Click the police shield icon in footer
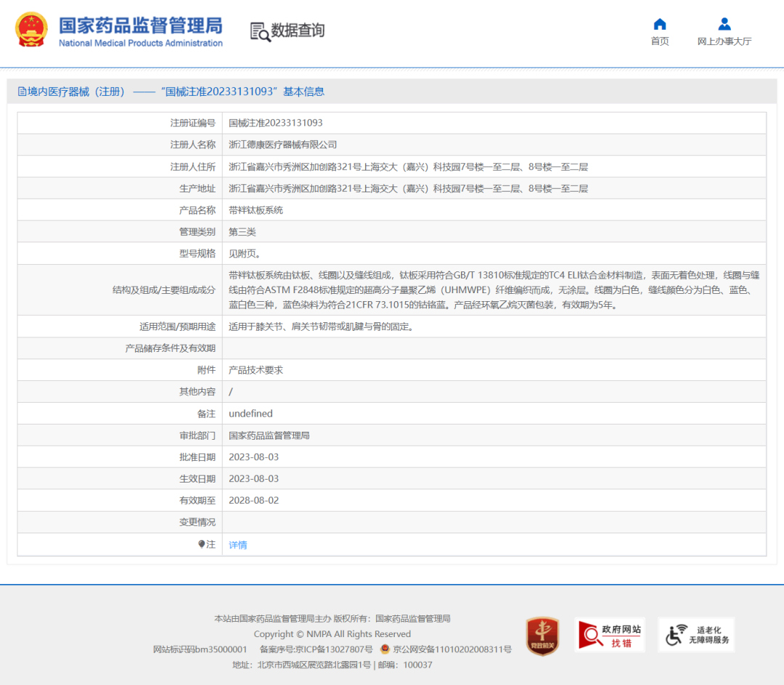This screenshot has height=685, width=784. [385, 649]
